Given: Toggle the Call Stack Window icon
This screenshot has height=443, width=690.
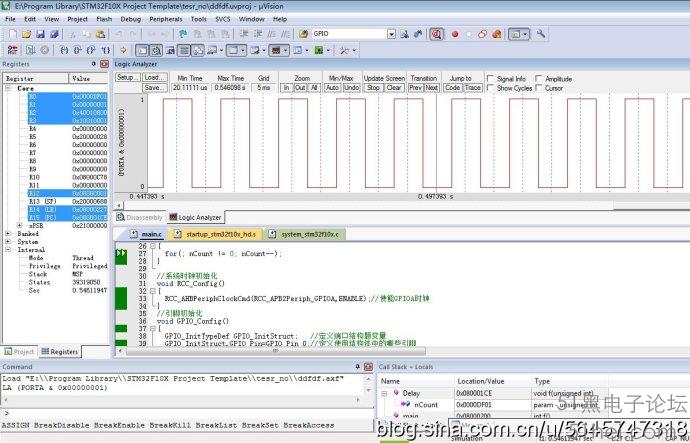Looking at the screenshot, I should (x=198, y=50).
